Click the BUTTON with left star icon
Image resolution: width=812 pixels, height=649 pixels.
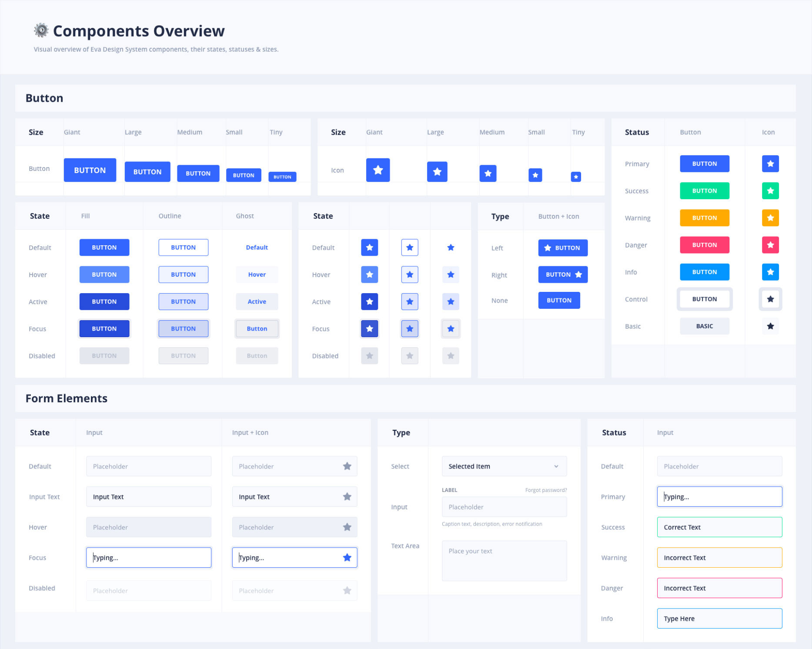click(x=563, y=248)
